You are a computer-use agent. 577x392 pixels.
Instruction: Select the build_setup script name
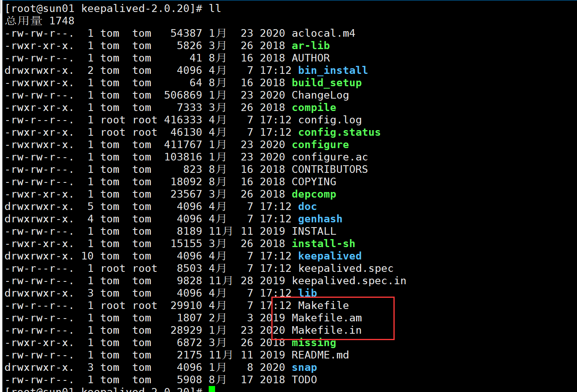tap(327, 83)
